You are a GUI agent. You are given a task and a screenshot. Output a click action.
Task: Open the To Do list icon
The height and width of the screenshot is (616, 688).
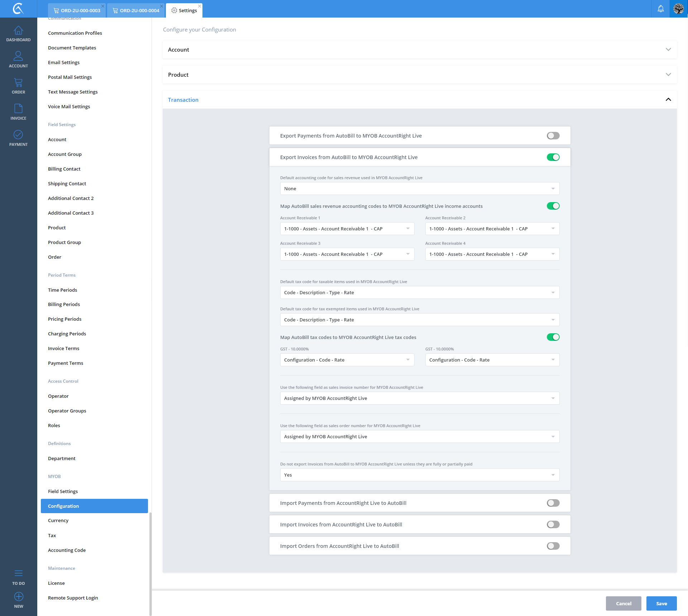coord(18,573)
